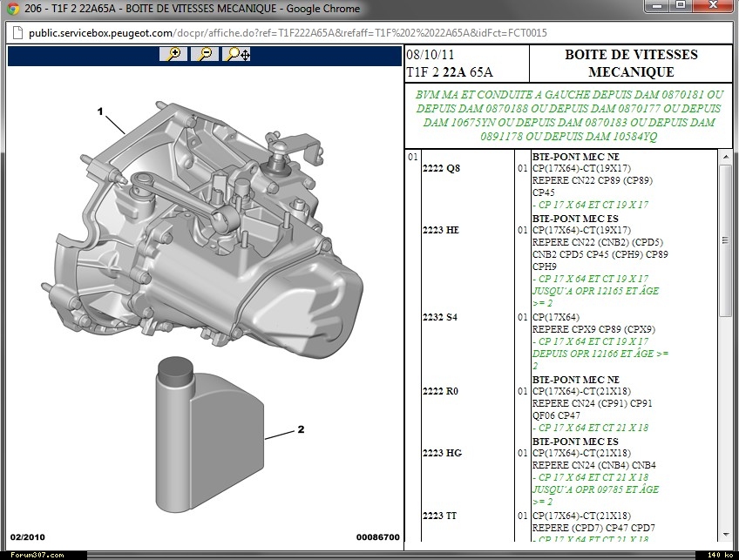Select part reference 2223 TT

pos(440,516)
